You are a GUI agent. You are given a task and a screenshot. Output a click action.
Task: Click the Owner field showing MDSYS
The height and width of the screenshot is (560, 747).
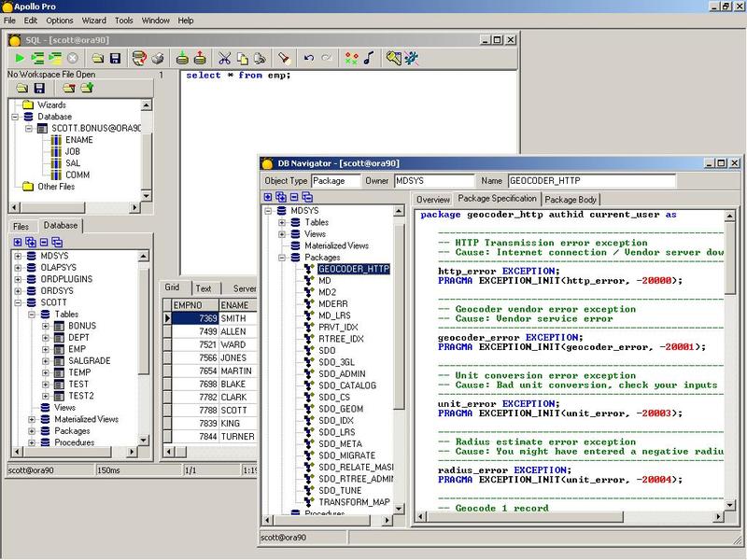click(x=434, y=181)
